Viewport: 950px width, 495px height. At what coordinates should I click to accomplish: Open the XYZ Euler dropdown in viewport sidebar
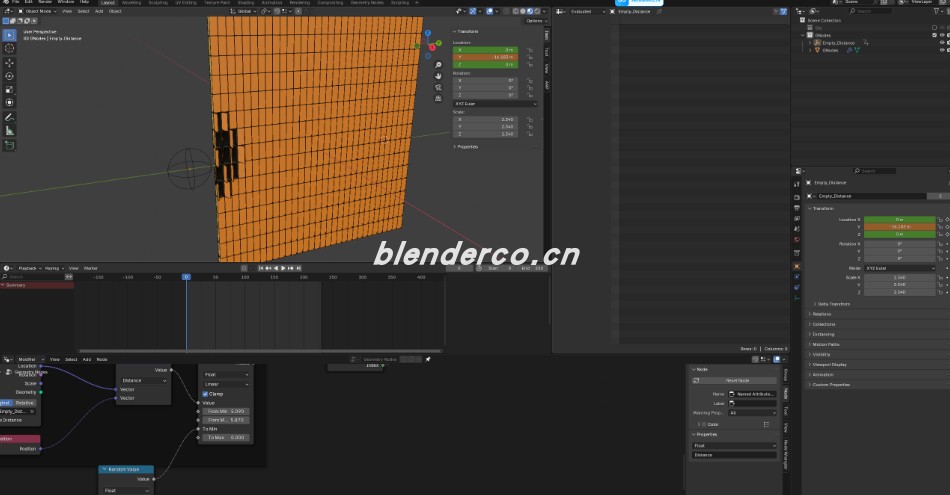point(495,104)
